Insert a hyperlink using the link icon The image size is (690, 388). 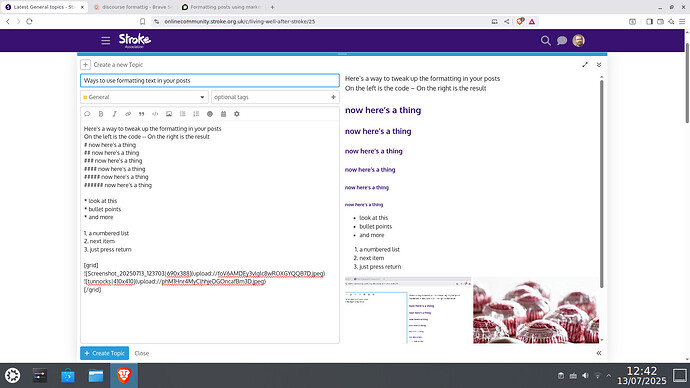128,114
